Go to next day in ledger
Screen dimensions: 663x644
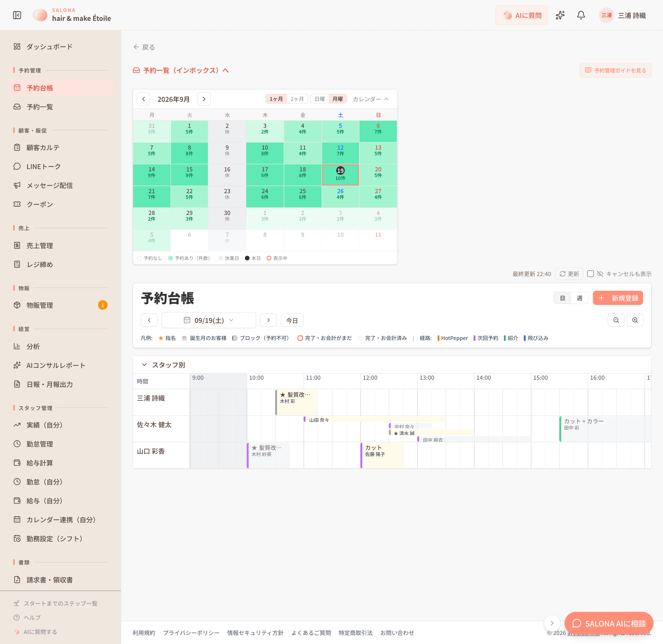click(x=268, y=320)
